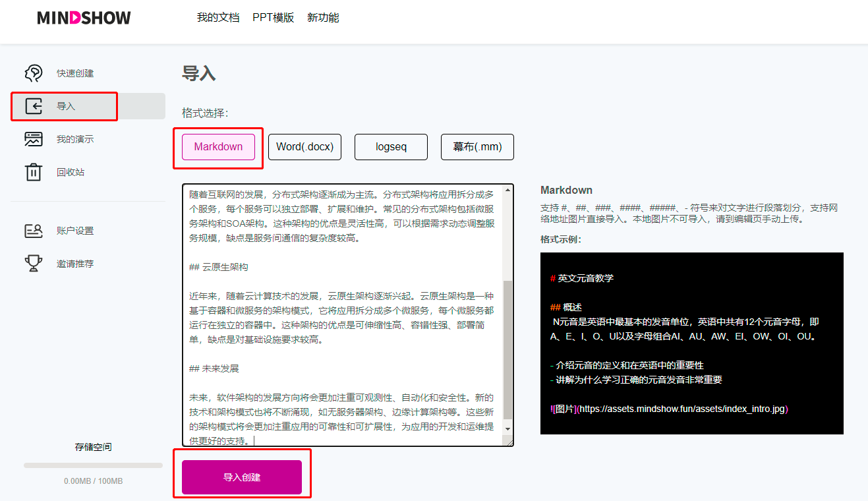
Task: Open the 新功能 new features page
Action: (323, 18)
